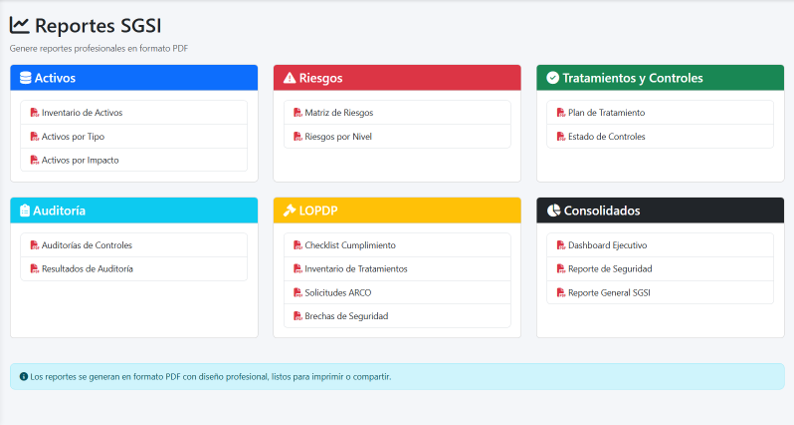Click the Activos card header title

[x=55, y=78]
